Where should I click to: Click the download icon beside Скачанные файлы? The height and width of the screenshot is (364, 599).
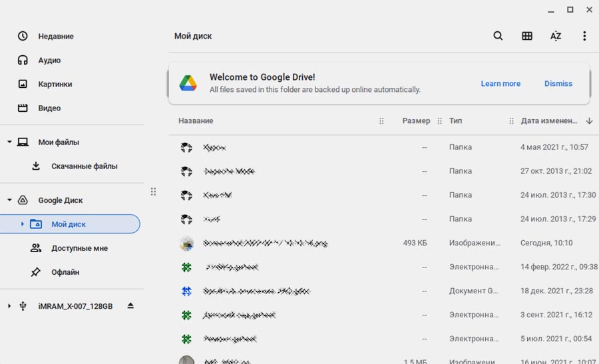coord(36,166)
